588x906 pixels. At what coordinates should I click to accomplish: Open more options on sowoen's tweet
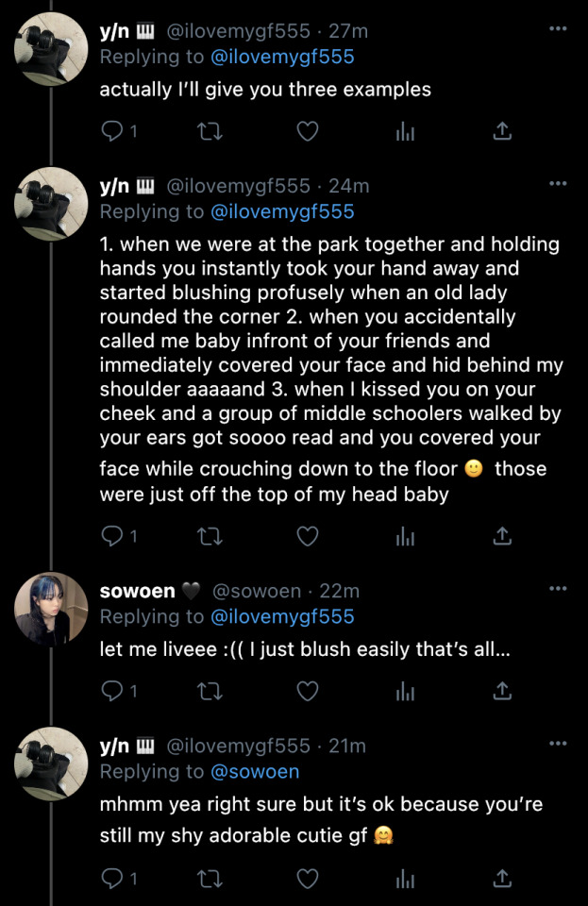pyautogui.click(x=558, y=588)
